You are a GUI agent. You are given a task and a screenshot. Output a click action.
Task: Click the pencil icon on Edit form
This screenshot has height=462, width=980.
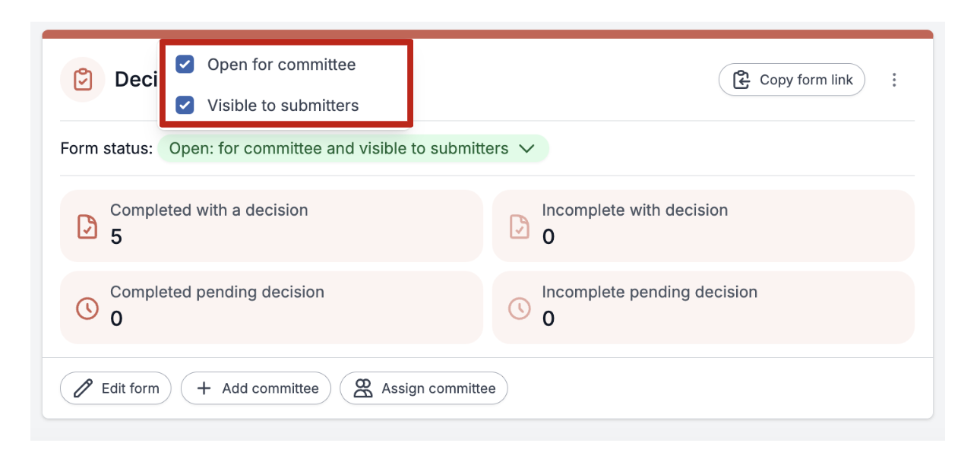coord(84,388)
